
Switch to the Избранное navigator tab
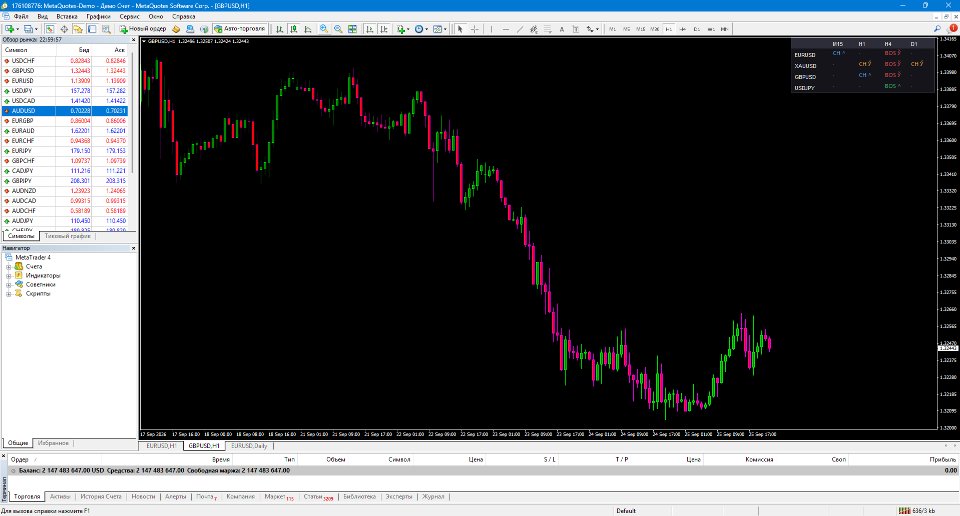point(53,443)
